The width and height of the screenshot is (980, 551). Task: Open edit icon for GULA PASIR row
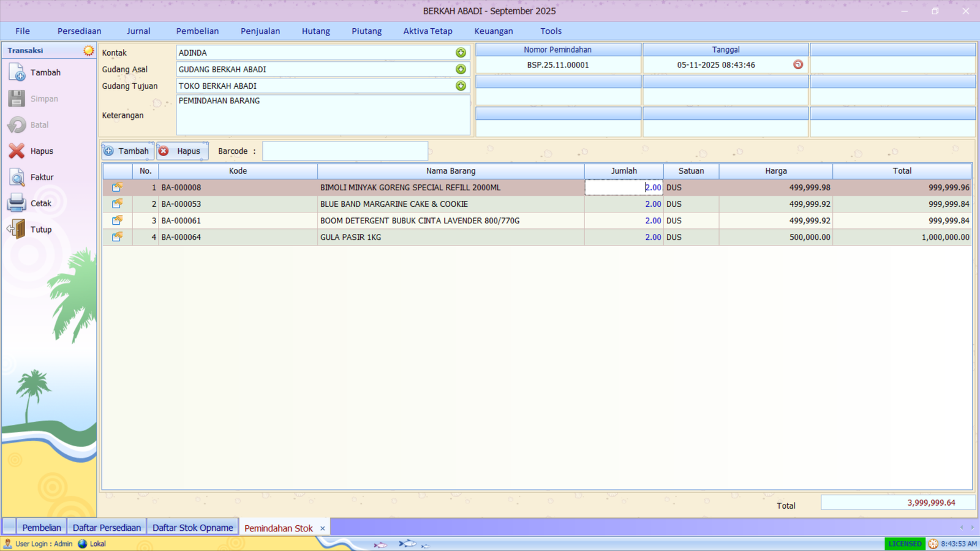click(x=117, y=237)
